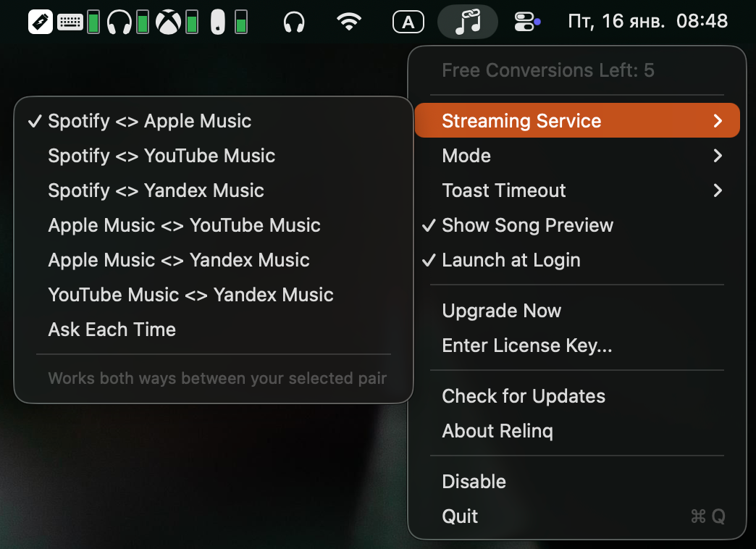Viewport: 756px width, 549px height.
Task: Select the Spotify <> Apple Music pair
Action: click(149, 121)
